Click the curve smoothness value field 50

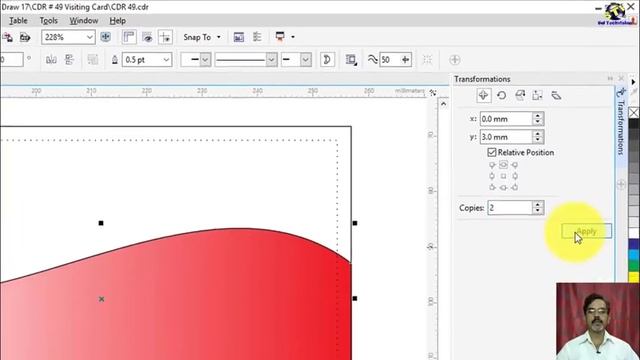pyautogui.click(x=390, y=60)
